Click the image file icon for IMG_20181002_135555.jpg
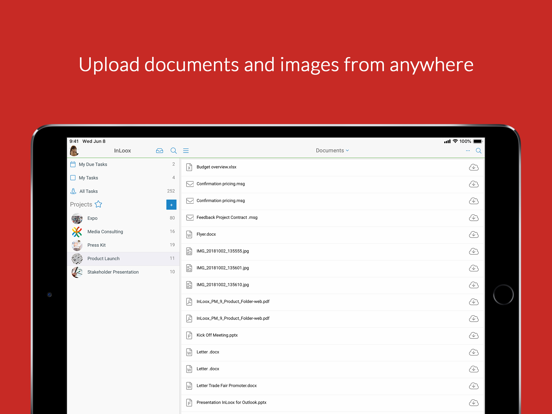Image resolution: width=552 pixels, height=414 pixels. click(189, 251)
